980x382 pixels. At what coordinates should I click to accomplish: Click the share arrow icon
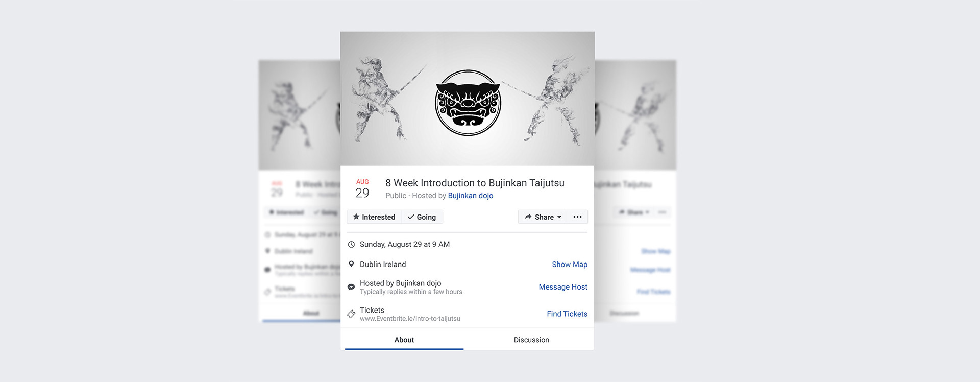pyautogui.click(x=528, y=217)
